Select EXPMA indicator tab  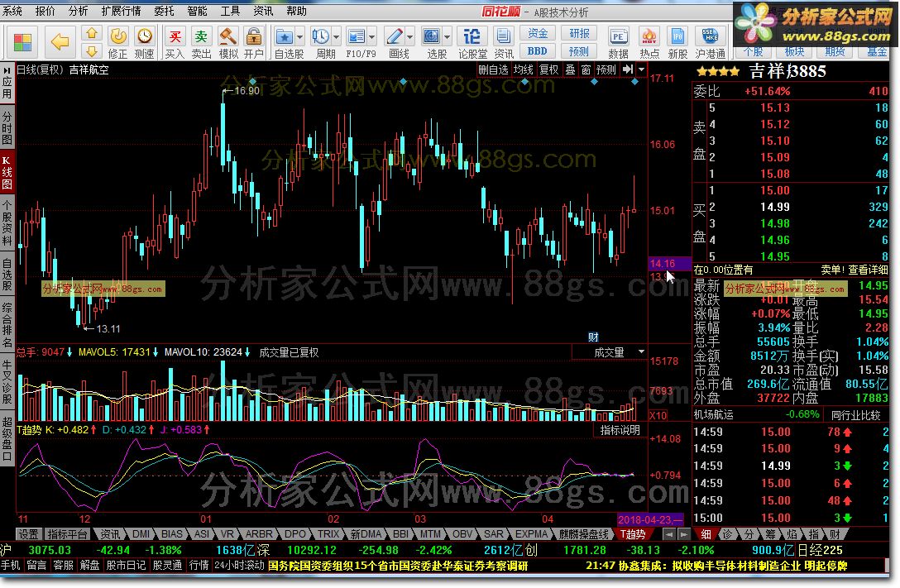(x=532, y=534)
